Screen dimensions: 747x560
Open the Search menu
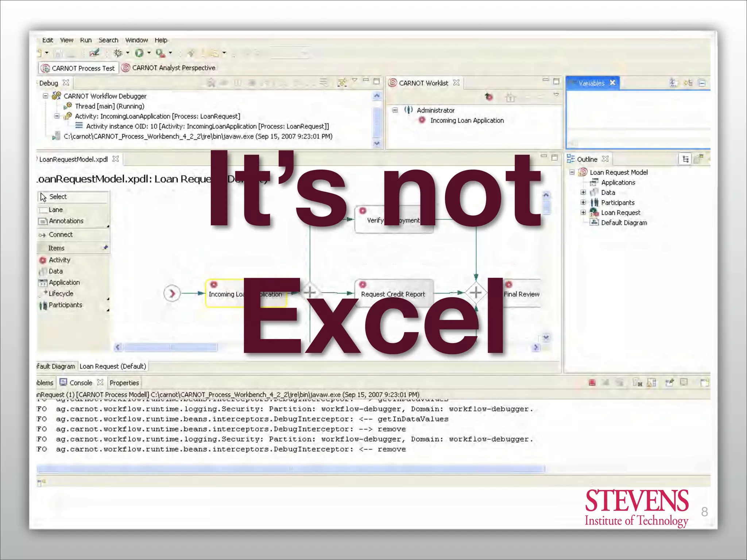108,40
